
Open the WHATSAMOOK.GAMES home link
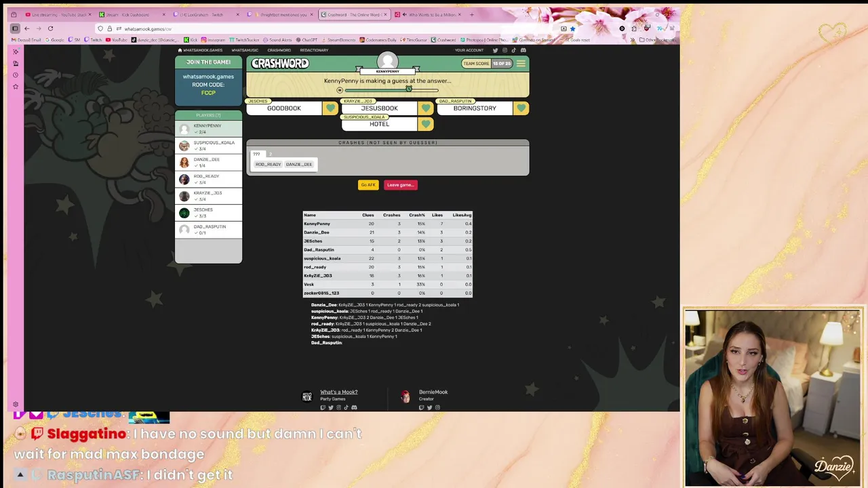click(200, 50)
